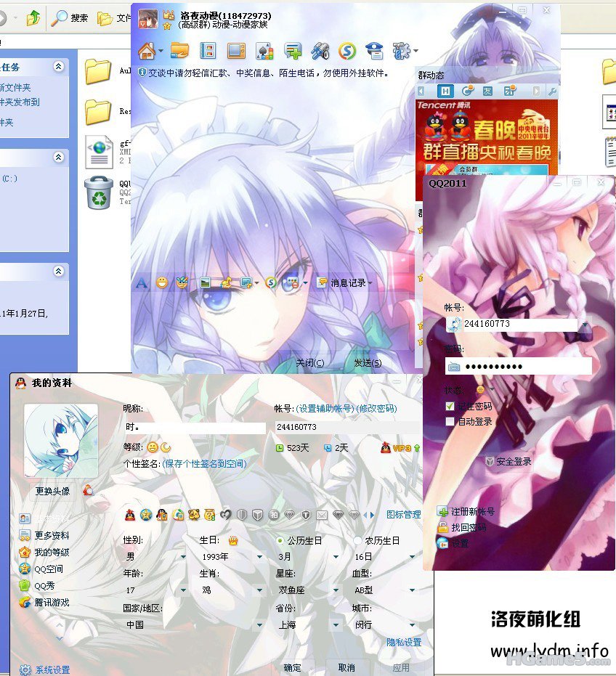The height and width of the screenshot is (676, 616).
Task: Click the 关闭(C) close chat button
Action: coord(310,363)
